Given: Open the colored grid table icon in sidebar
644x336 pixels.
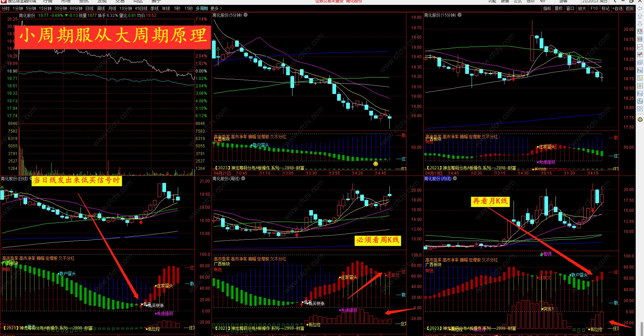Looking at the screenshot, I should pos(640,39).
